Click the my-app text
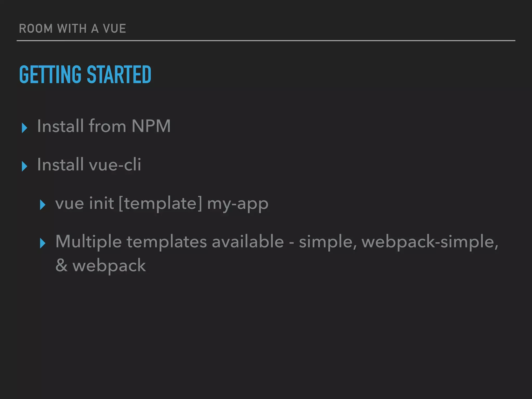This screenshot has height=399, width=532. [x=238, y=204]
